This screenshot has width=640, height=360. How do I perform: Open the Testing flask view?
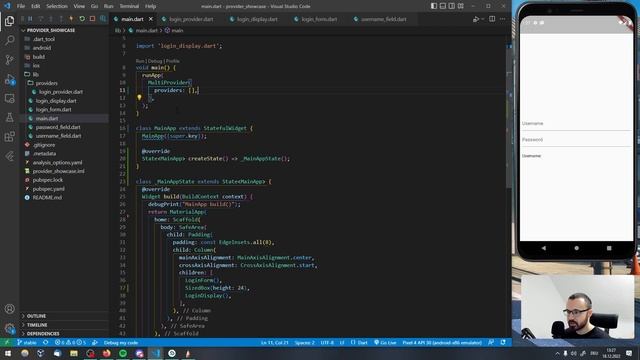click(9, 118)
